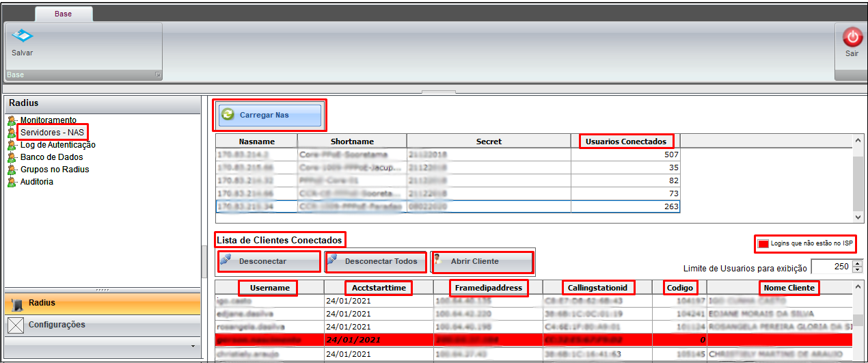
Task: Open the Configurações navigation pane
Action: pyautogui.click(x=56, y=325)
